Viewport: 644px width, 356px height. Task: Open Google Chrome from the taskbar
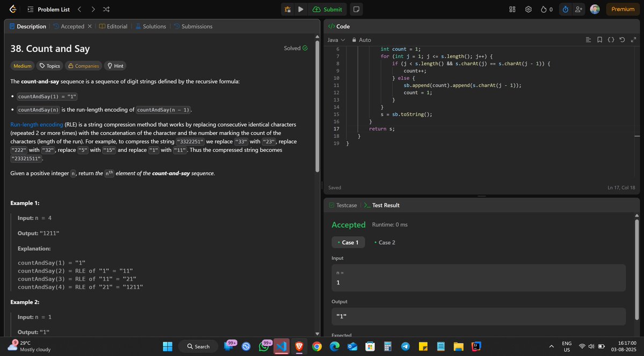317,346
